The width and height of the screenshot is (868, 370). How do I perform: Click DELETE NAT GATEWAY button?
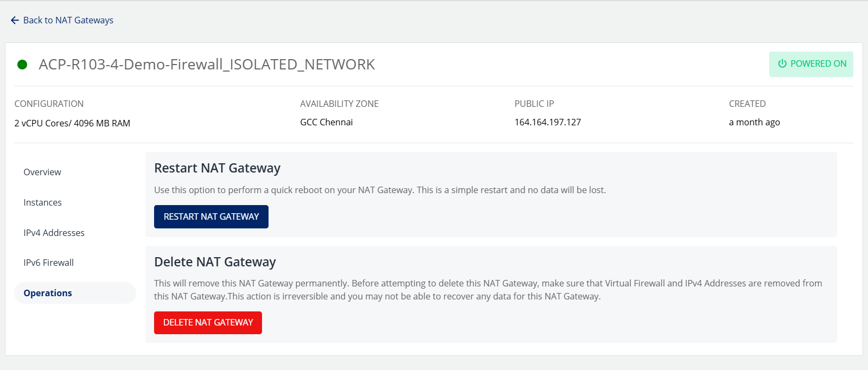[208, 323]
